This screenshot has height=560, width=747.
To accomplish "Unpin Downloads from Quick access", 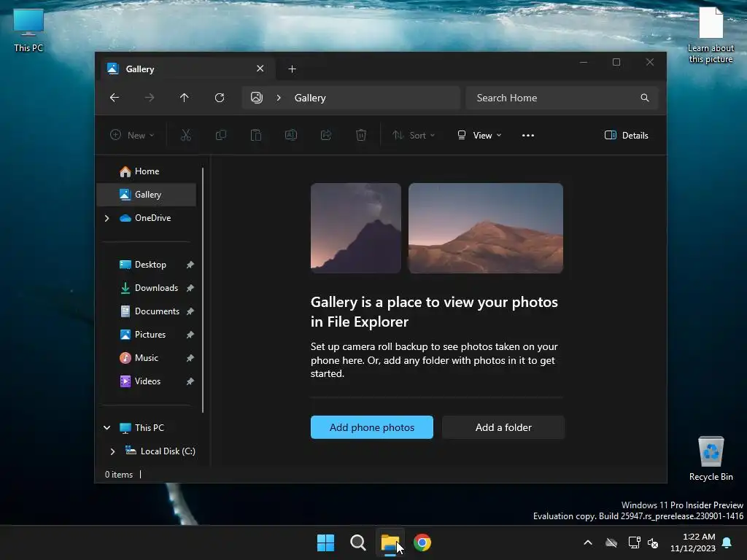I will point(190,288).
